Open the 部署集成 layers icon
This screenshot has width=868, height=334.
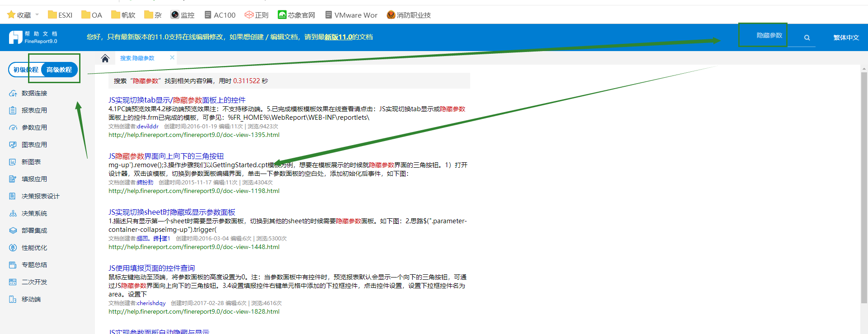click(13, 231)
